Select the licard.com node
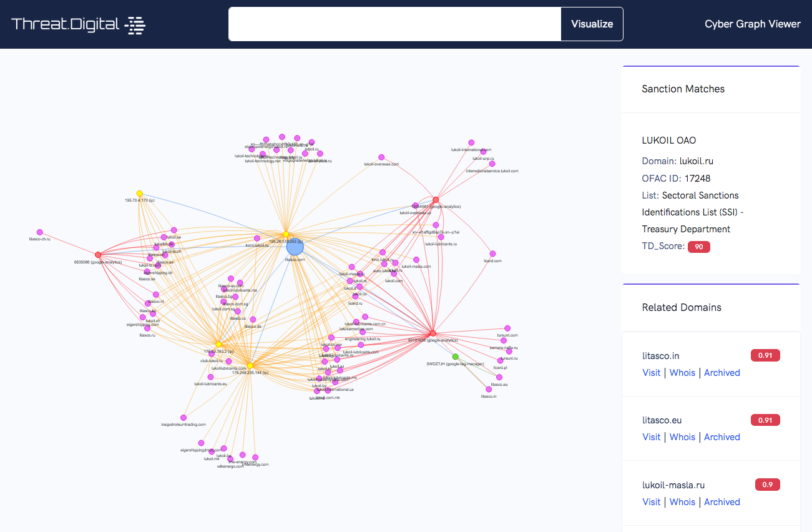Screen dimensions: 812x532 (x=492, y=254)
